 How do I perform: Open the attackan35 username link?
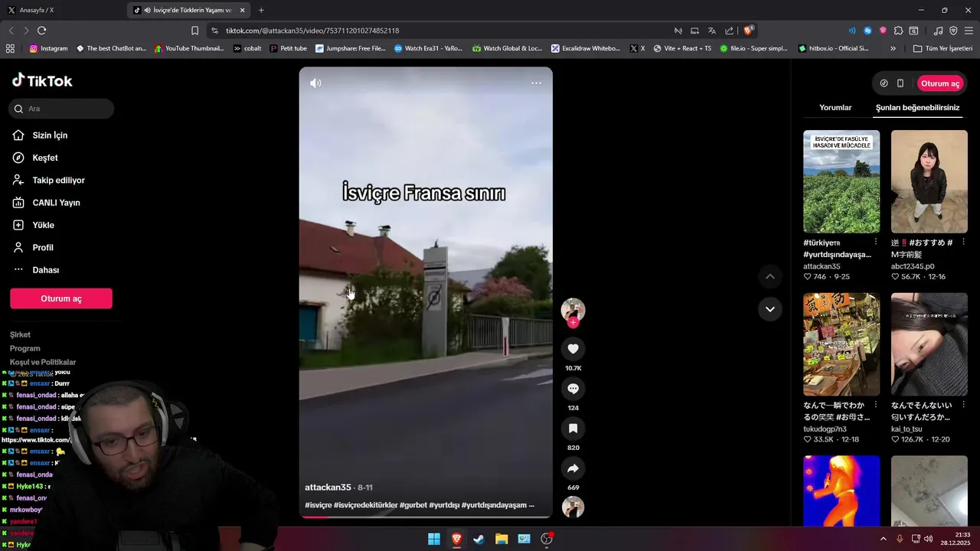pyautogui.click(x=328, y=487)
